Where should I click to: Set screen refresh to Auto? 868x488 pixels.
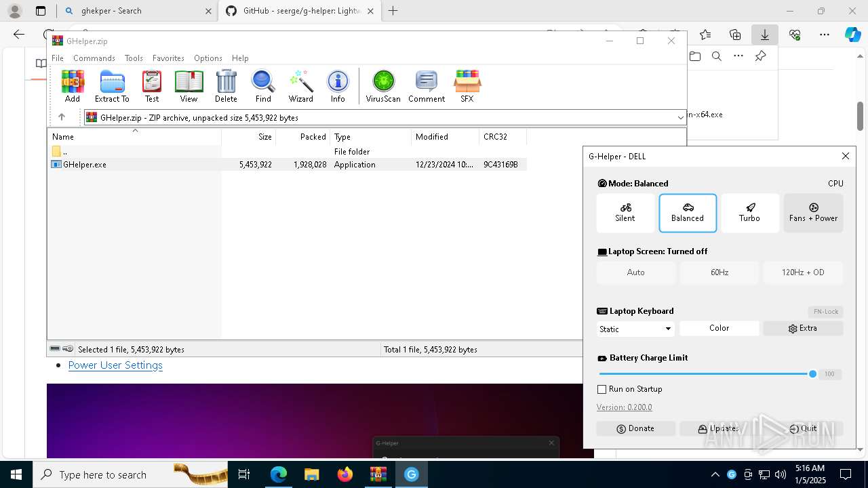tap(636, 272)
